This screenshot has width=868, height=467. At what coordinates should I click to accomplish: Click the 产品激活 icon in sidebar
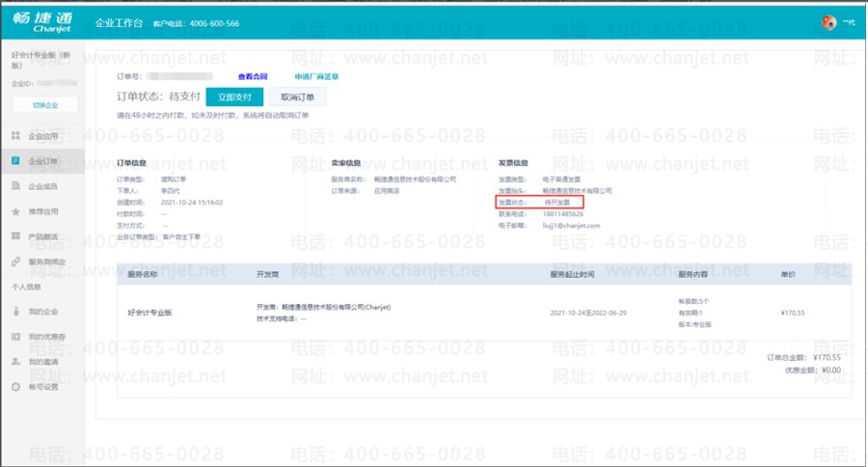[16, 236]
